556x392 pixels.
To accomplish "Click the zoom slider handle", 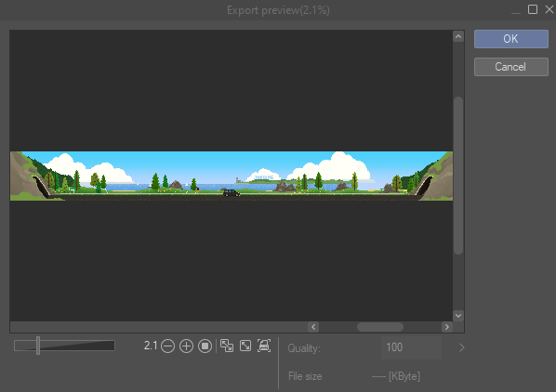I will click(x=38, y=346).
